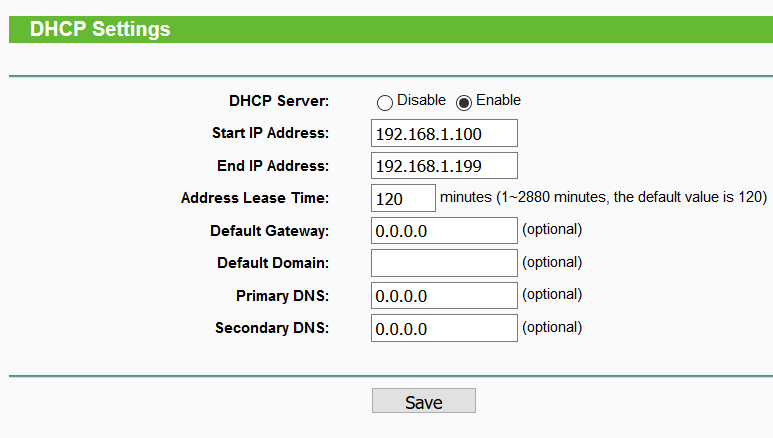Screen dimensions: 773x438
Task: Click the 'Default Domain:' label
Action: [273, 263]
